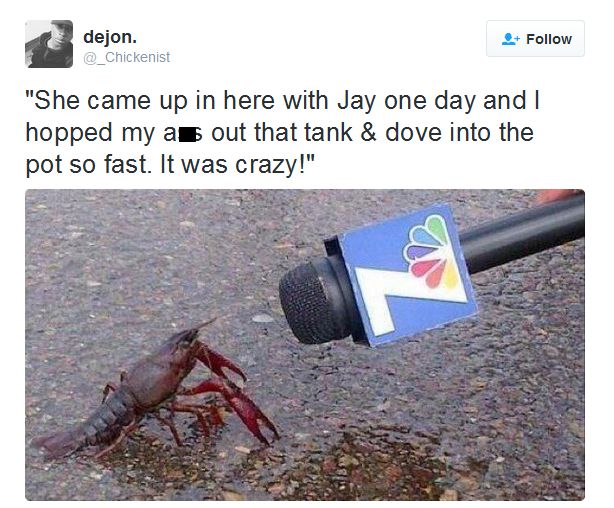Click the ampersand in the tweet text
The image size is (614, 508).
coord(368,132)
